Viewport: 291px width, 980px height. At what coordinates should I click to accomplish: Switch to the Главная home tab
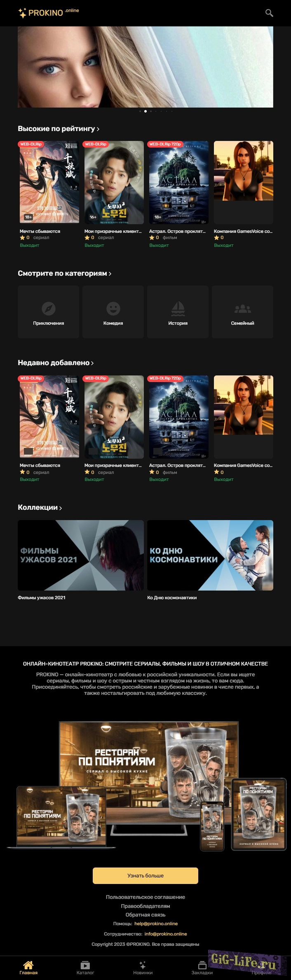28,967
